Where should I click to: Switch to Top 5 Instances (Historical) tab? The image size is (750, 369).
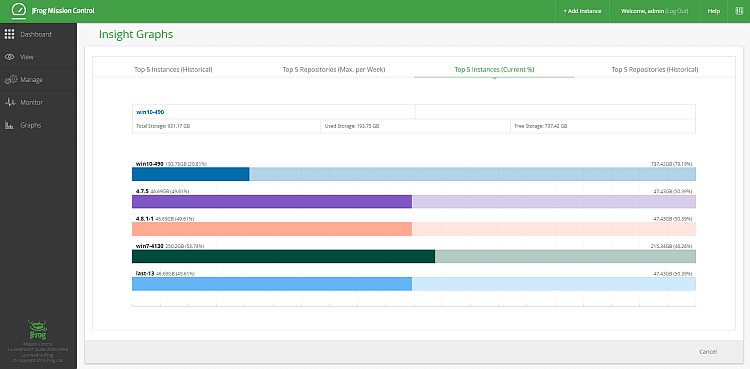coord(173,69)
